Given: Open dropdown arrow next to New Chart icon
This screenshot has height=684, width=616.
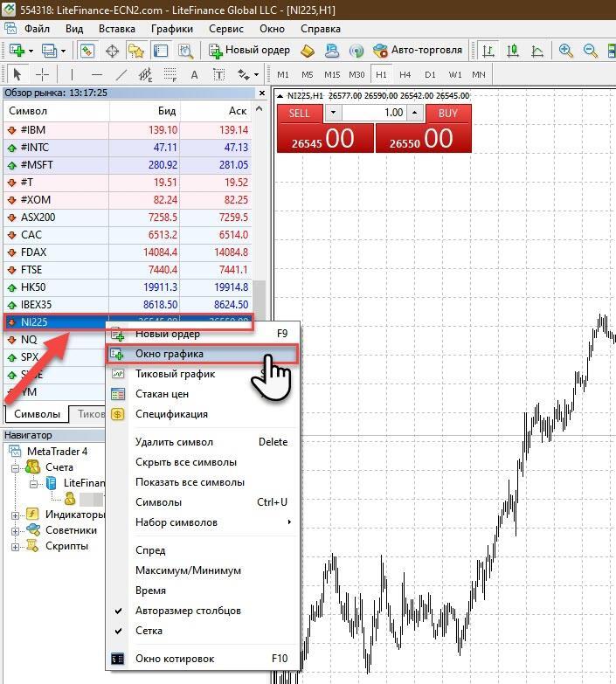Looking at the screenshot, I should pyautogui.click(x=31, y=51).
